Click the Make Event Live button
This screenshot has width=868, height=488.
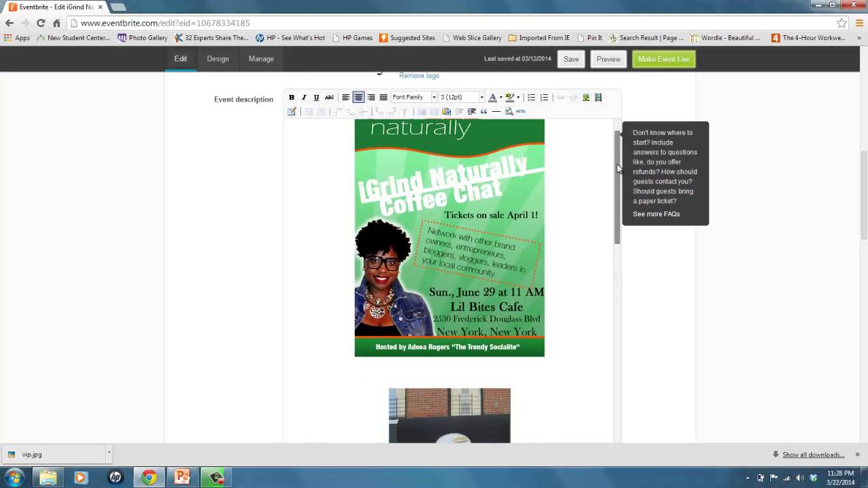tap(663, 59)
